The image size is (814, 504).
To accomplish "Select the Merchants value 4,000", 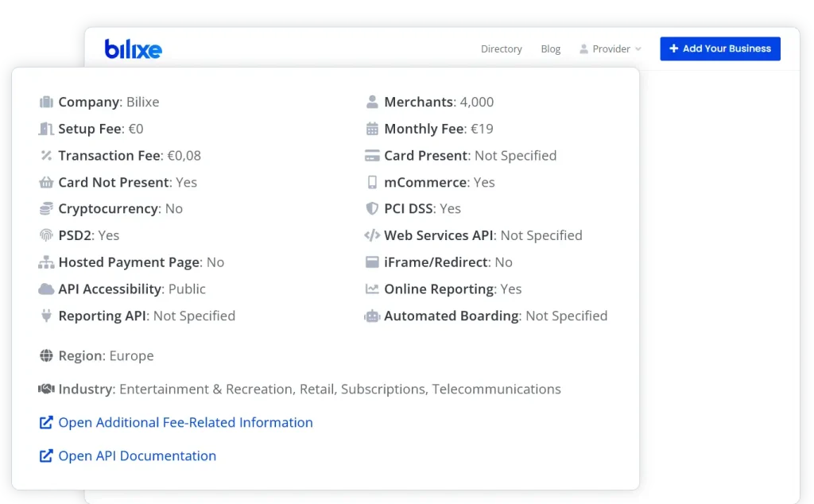I will 477,102.
